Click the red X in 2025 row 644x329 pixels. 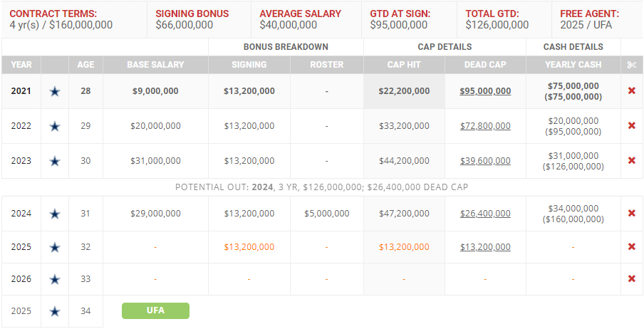(631, 247)
